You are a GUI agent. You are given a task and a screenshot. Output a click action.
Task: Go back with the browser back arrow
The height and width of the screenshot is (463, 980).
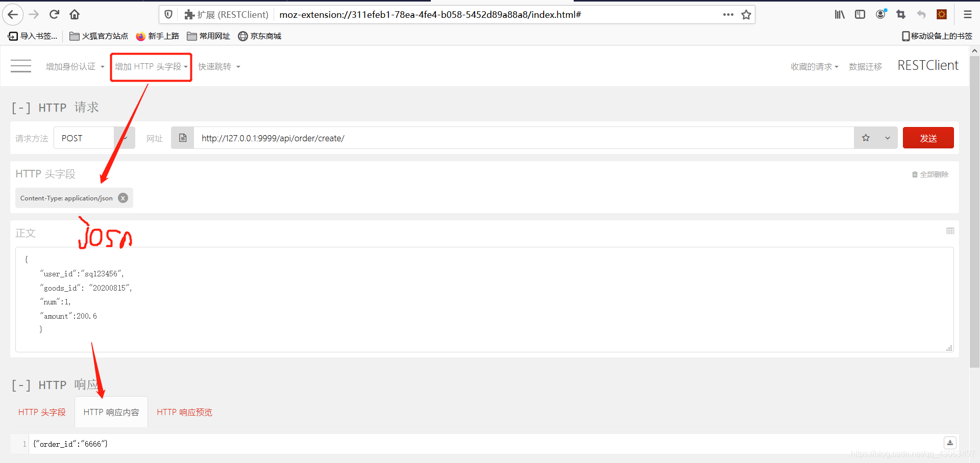point(13,15)
